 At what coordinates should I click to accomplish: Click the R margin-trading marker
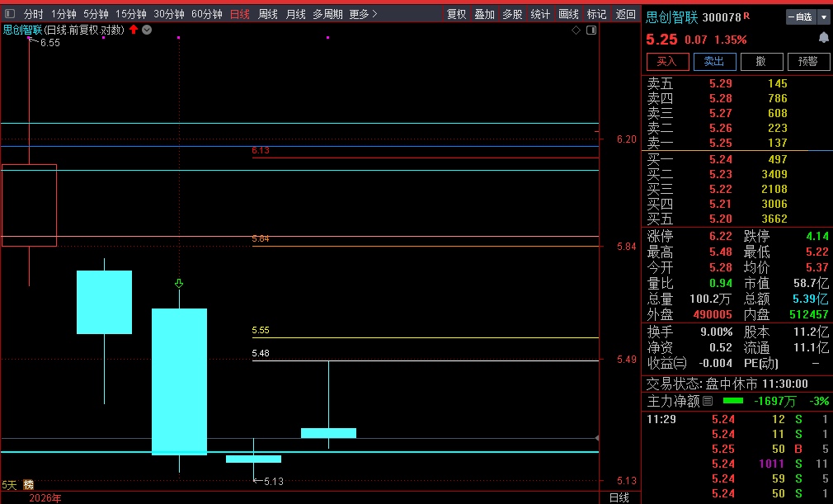(747, 16)
